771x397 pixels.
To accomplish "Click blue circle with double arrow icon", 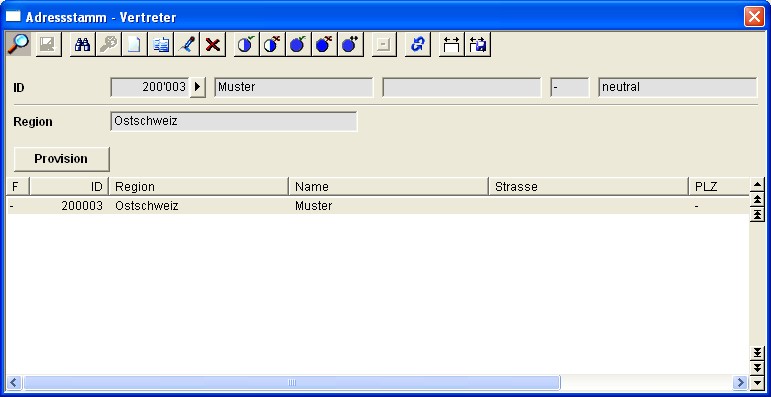I will 351,45.
